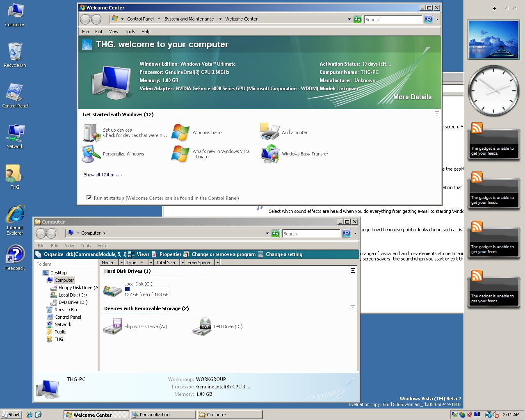Click the search icon in Welcome Center window

tap(429, 19)
